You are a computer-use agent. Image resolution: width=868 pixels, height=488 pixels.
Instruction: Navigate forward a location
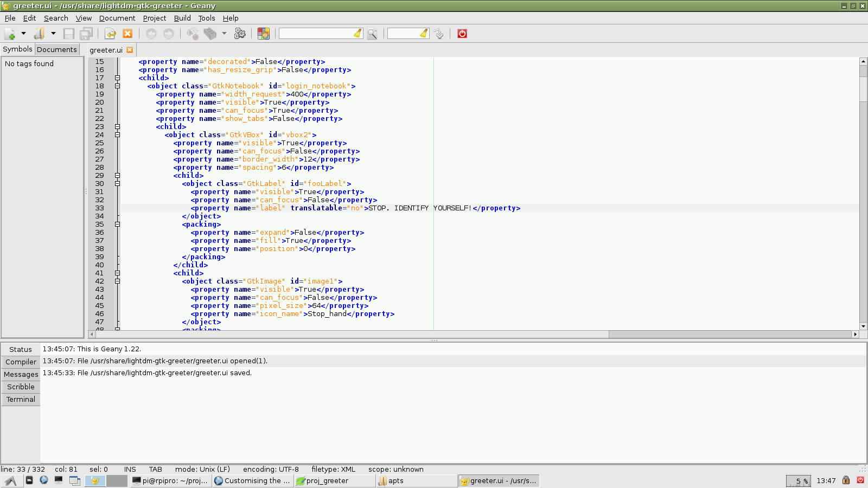169,34
